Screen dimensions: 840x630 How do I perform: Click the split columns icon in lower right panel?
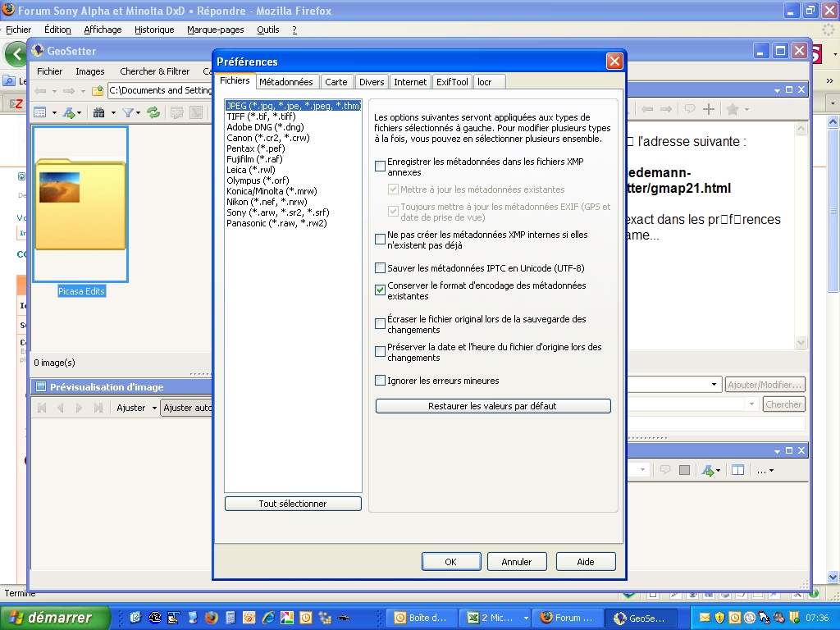[737, 470]
